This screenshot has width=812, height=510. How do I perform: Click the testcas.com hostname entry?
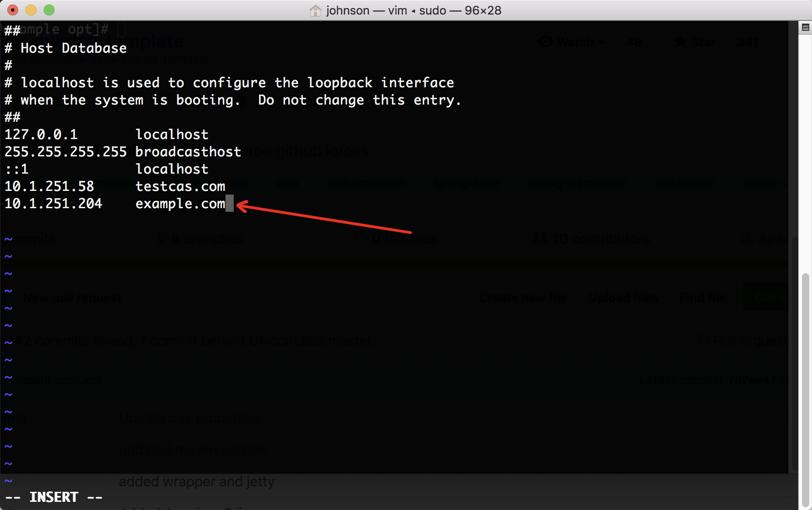click(x=180, y=186)
